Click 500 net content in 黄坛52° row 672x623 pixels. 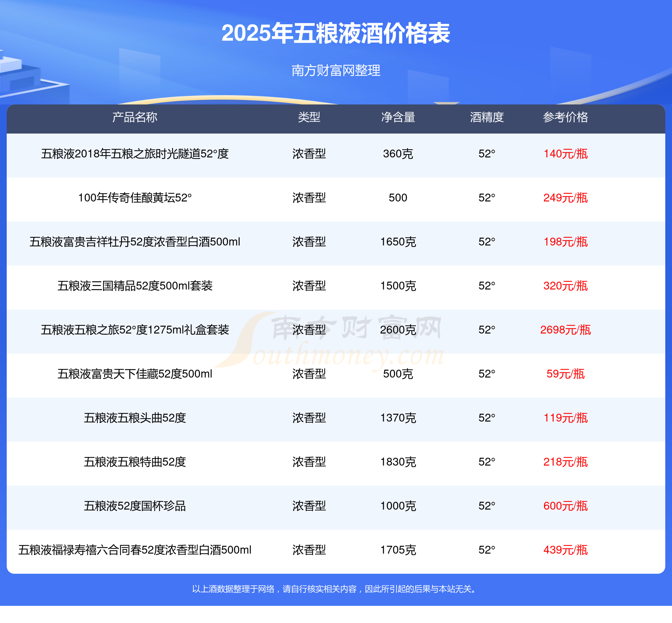click(398, 198)
